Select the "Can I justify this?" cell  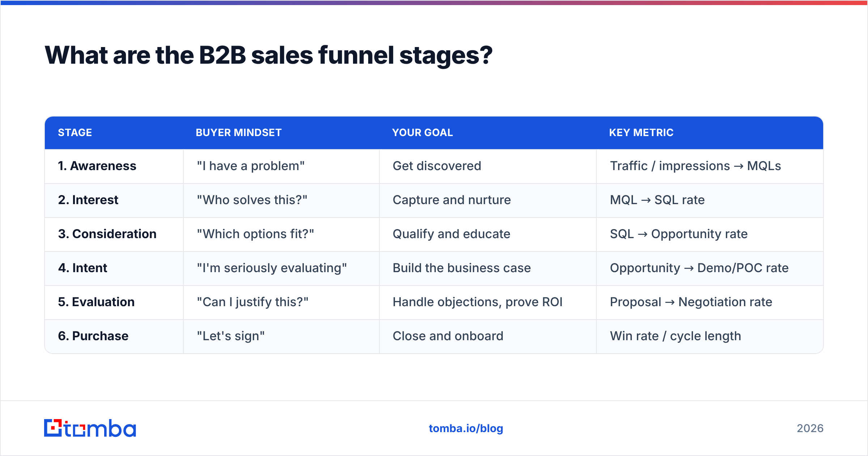pyautogui.click(x=281, y=302)
